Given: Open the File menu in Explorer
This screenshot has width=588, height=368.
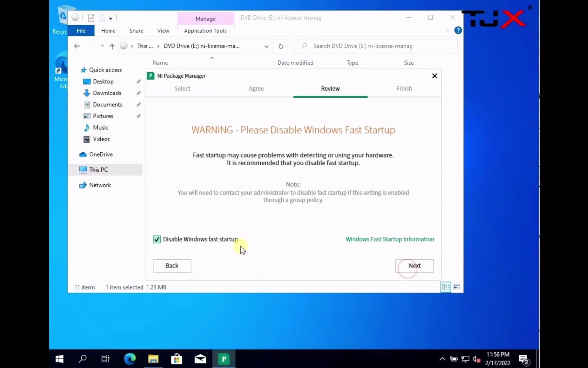Looking at the screenshot, I should (x=81, y=31).
